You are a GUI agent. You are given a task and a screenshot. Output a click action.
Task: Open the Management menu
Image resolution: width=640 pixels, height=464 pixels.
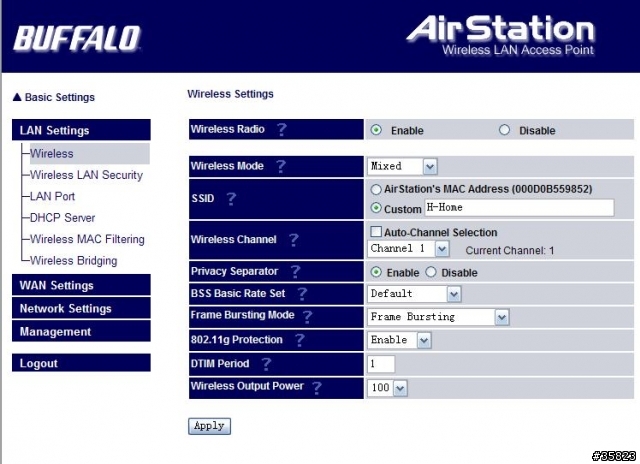point(81,331)
